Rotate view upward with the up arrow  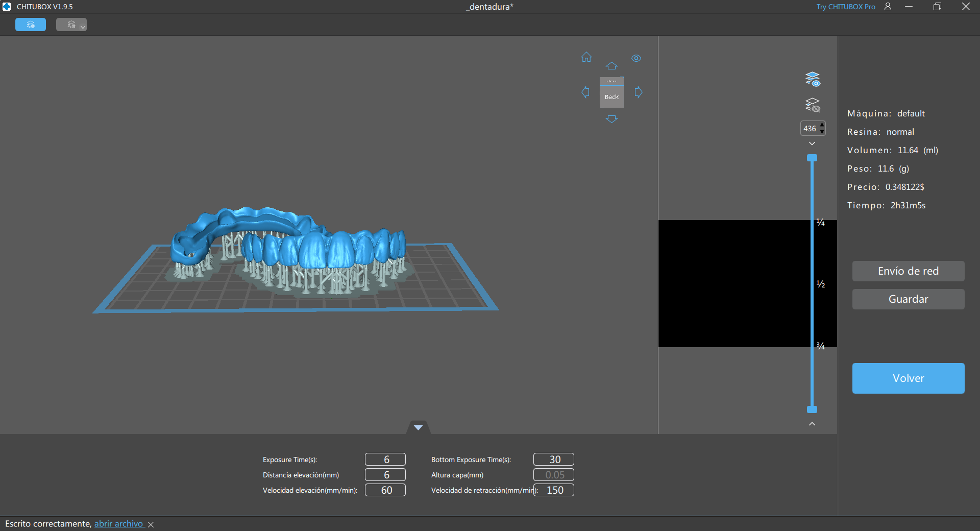click(611, 66)
